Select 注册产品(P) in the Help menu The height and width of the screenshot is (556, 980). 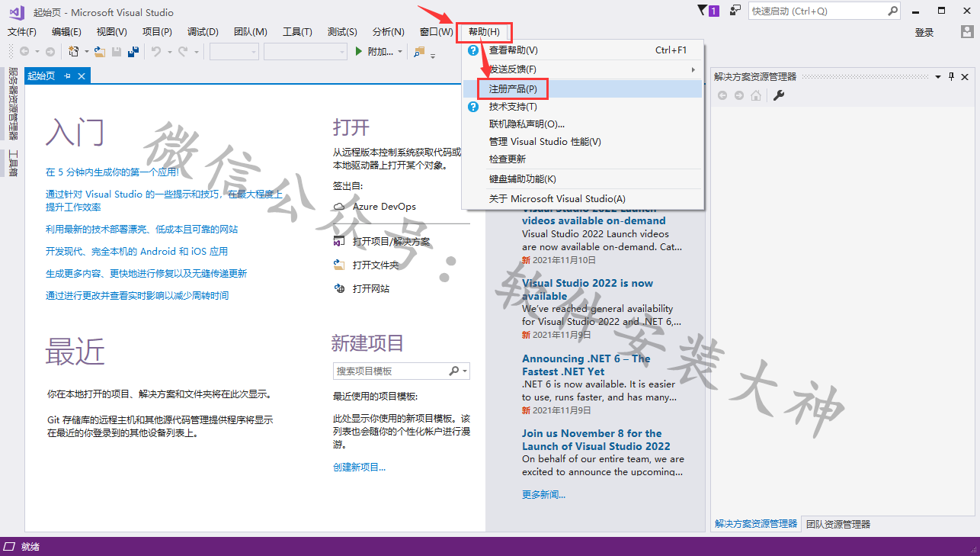pyautogui.click(x=583, y=88)
